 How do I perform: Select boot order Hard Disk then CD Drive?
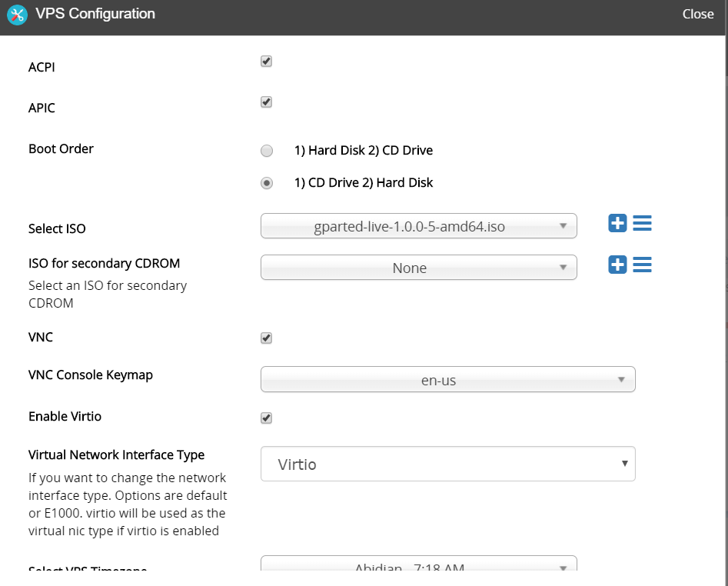[x=267, y=151]
